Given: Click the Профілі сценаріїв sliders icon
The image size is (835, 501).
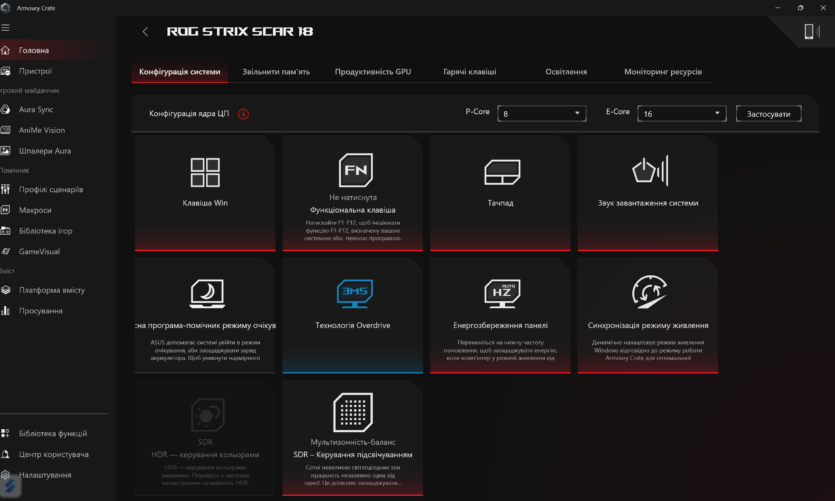Looking at the screenshot, I should point(5,189).
